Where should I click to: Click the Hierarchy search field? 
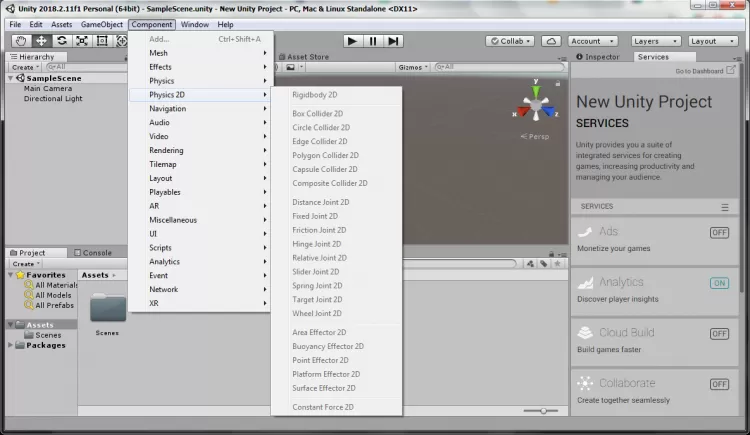click(x=86, y=67)
